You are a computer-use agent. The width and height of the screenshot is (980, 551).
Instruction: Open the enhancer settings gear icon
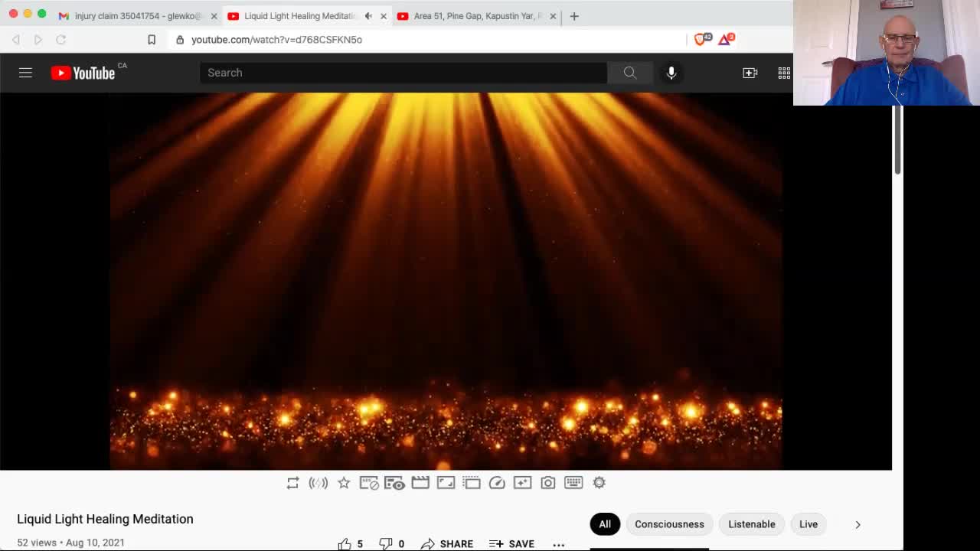(599, 483)
